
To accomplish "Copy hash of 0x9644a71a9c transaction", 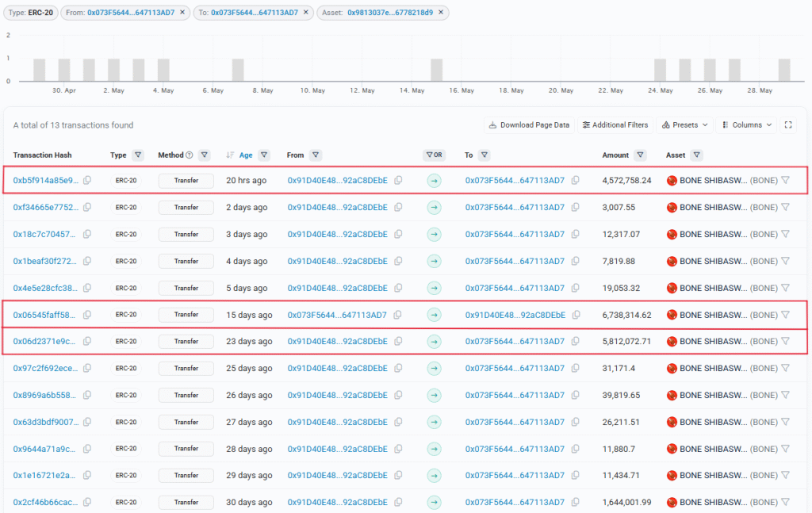I will pyautogui.click(x=87, y=449).
